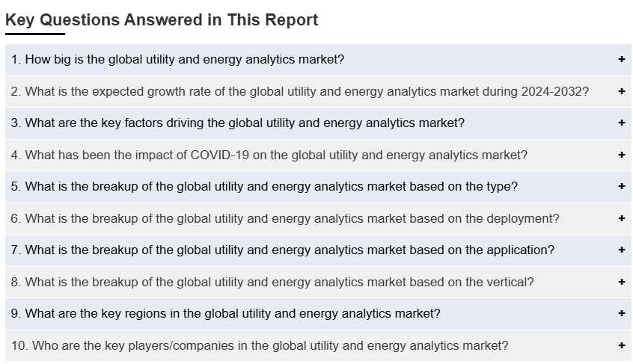The height and width of the screenshot is (364, 633).
Task: Click the plus icon beside growth rate question
Action: 622,91
